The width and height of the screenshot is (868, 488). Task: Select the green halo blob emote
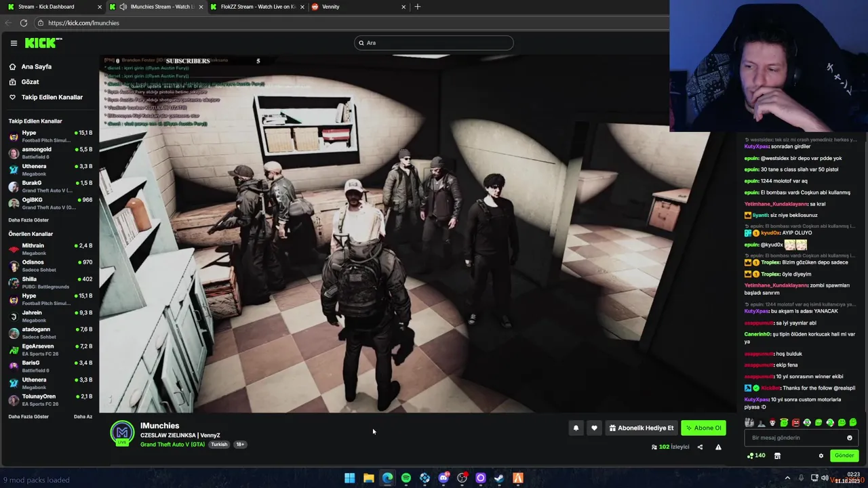tap(784, 423)
